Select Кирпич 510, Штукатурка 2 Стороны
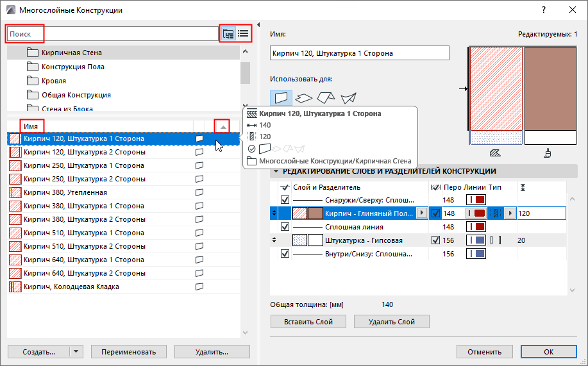This screenshot has width=588, height=366. coord(123,246)
